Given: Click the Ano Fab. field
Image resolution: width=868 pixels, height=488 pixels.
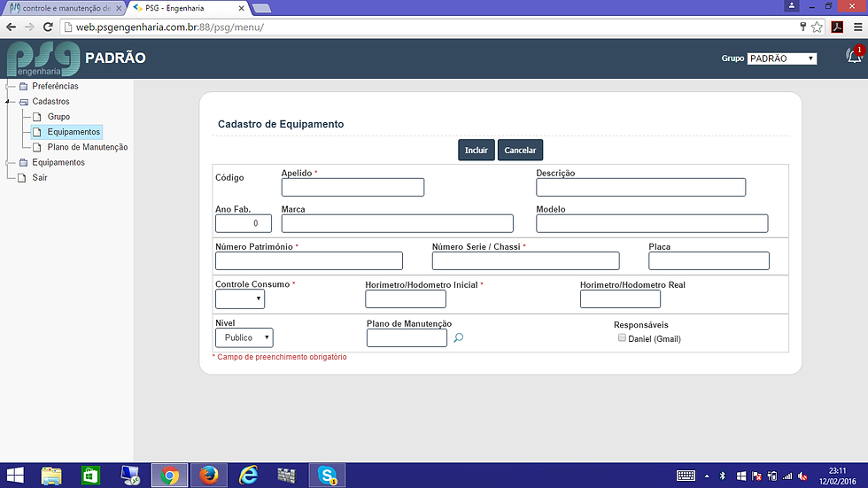Looking at the screenshot, I should [x=244, y=223].
